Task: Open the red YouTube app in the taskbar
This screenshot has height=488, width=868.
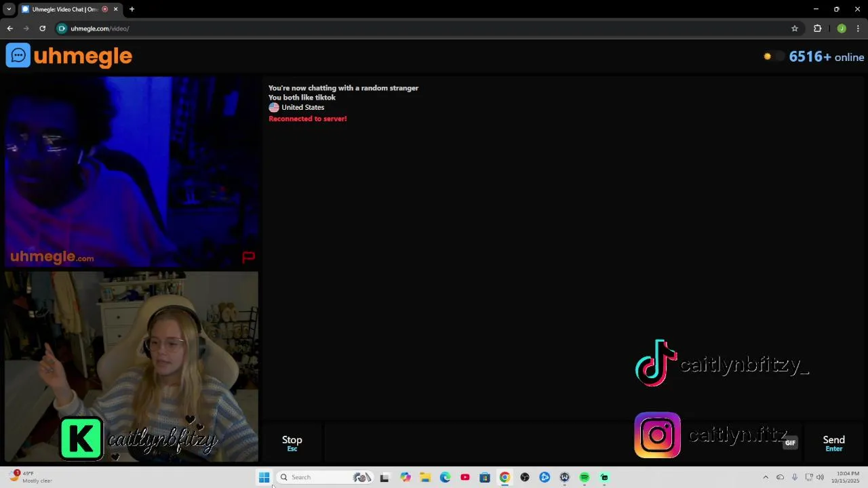Action: 465,477
